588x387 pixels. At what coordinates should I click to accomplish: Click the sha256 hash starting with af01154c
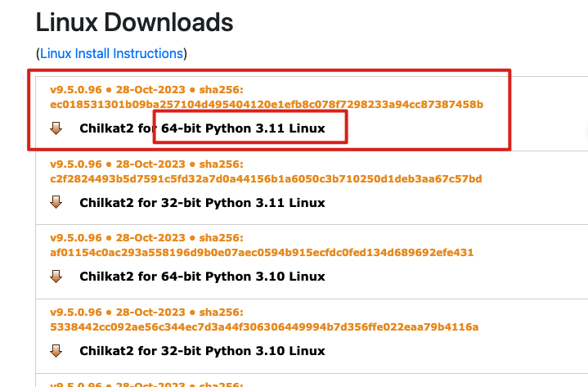tap(262, 252)
